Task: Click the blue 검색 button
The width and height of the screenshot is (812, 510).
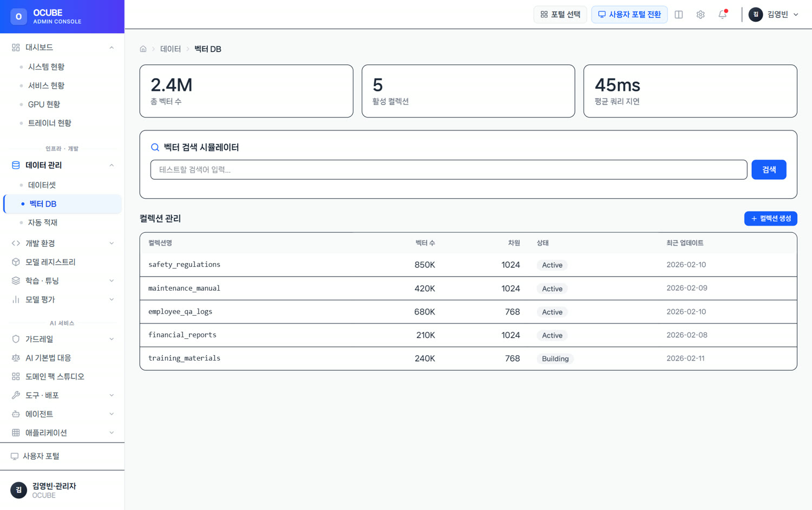Action: point(769,169)
